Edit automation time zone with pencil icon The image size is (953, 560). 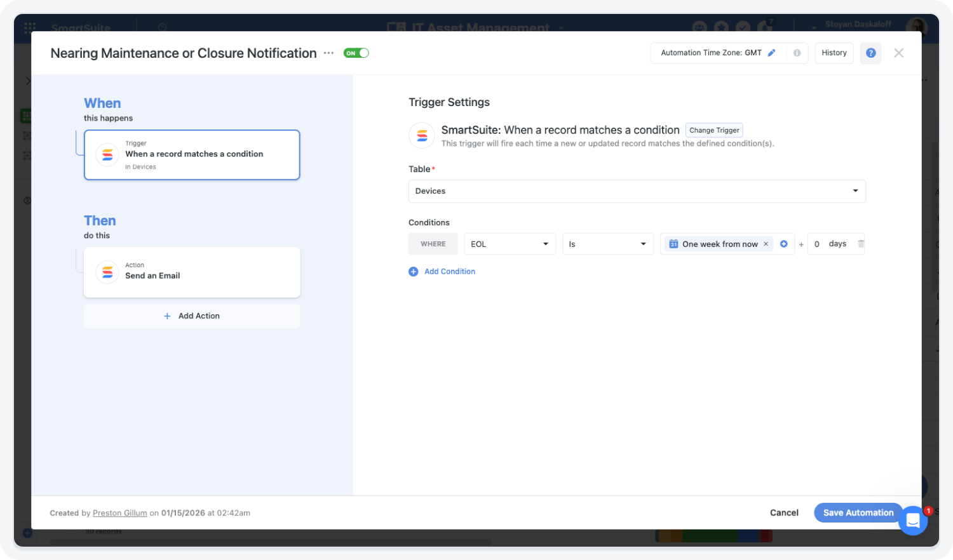point(771,53)
